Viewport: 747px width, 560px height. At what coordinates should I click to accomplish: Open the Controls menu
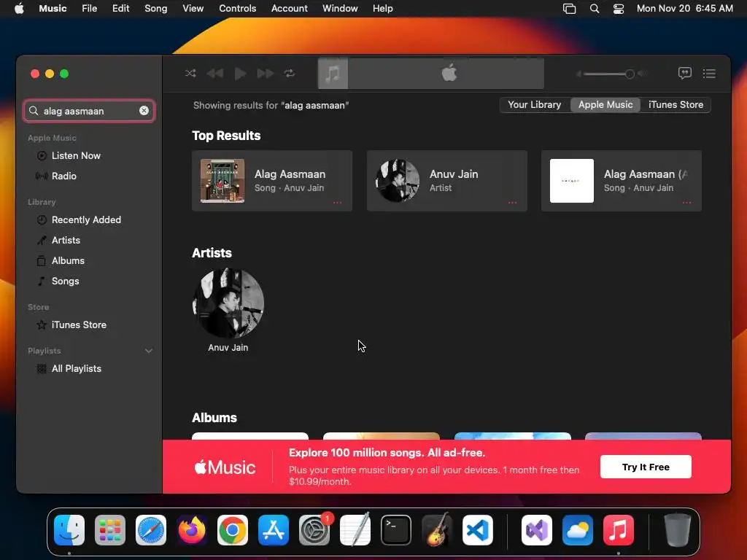click(x=237, y=9)
